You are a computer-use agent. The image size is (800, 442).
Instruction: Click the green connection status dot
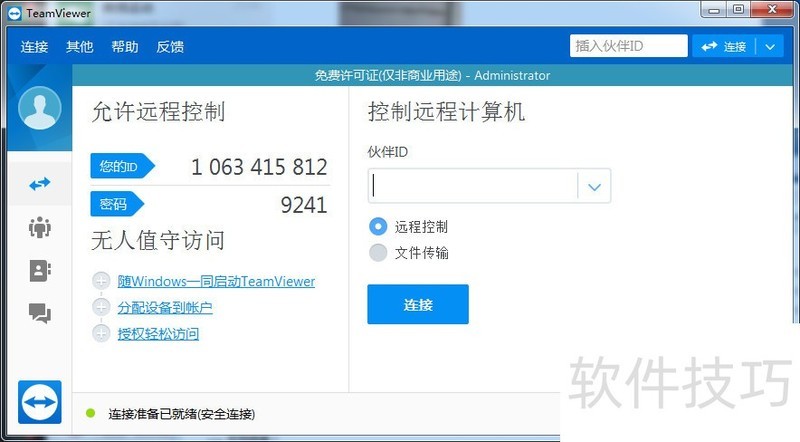(91, 413)
